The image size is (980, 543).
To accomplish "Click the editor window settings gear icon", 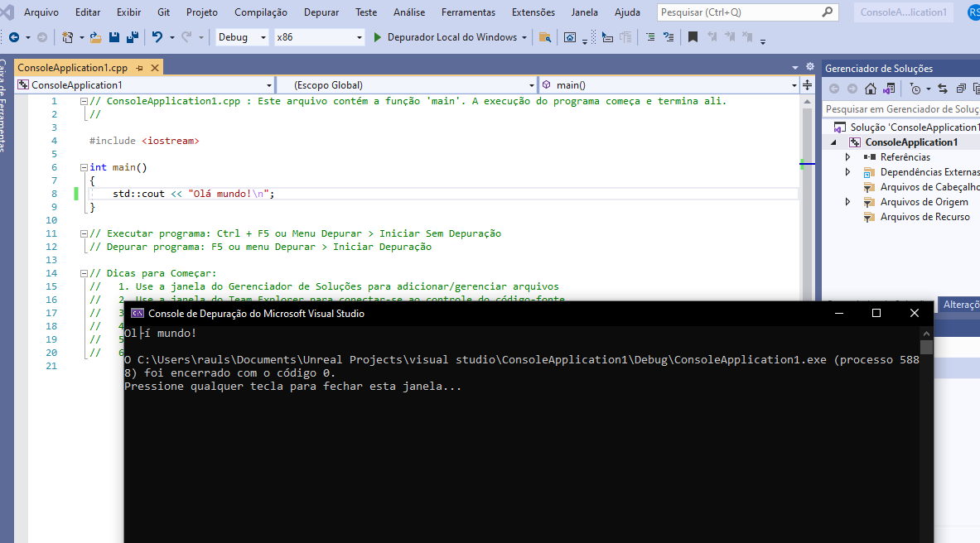I will 810,67.
